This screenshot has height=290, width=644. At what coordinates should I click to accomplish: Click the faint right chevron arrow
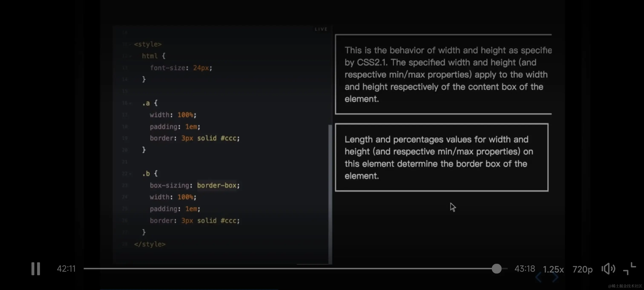pos(555,277)
